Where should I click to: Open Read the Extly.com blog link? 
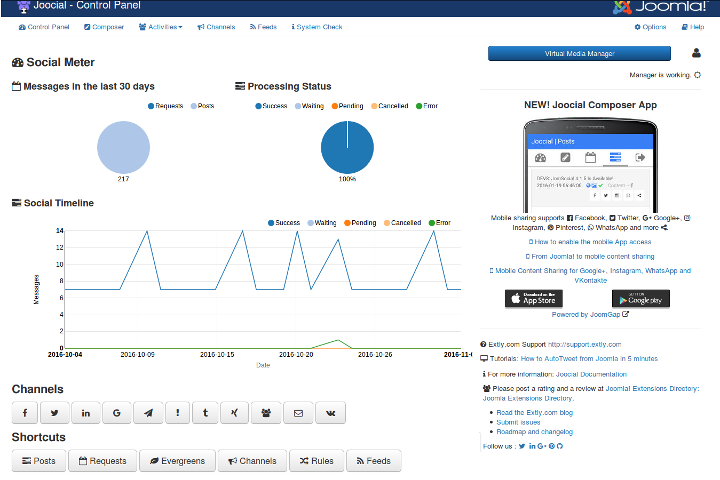(x=534, y=413)
